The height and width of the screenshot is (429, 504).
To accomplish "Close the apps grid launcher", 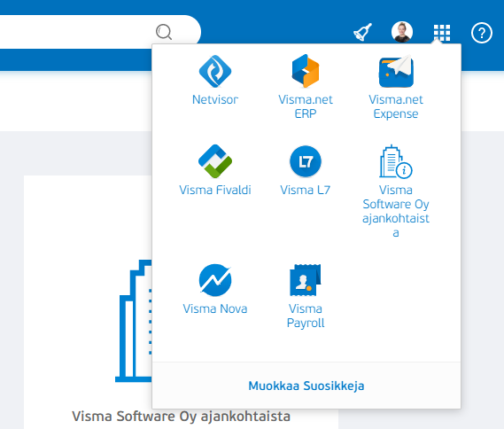I will click(442, 33).
